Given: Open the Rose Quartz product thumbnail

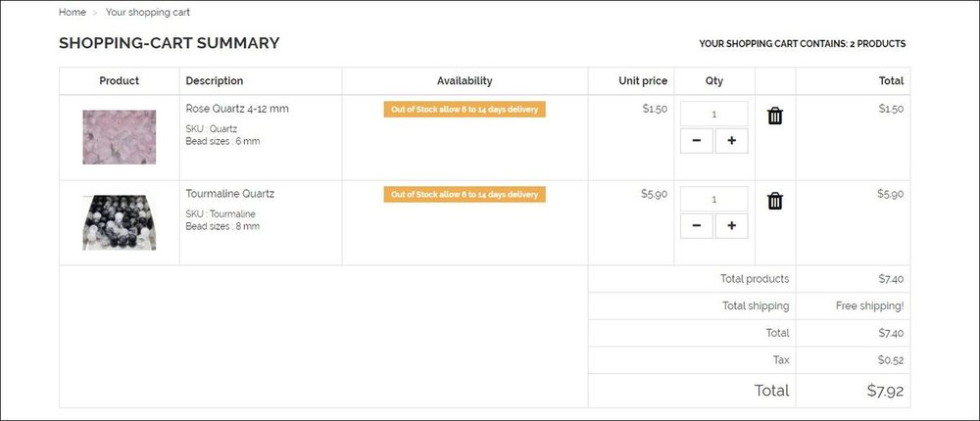Looking at the screenshot, I should coord(119,137).
